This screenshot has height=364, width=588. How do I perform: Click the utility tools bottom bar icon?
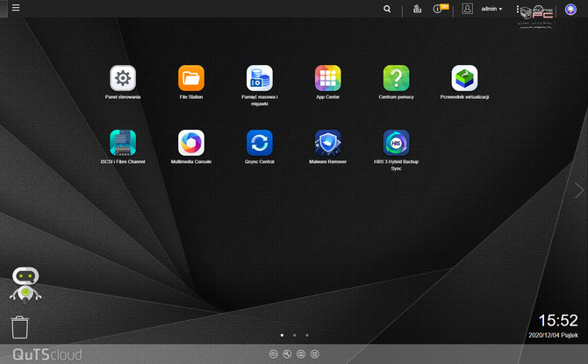(287, 353)
